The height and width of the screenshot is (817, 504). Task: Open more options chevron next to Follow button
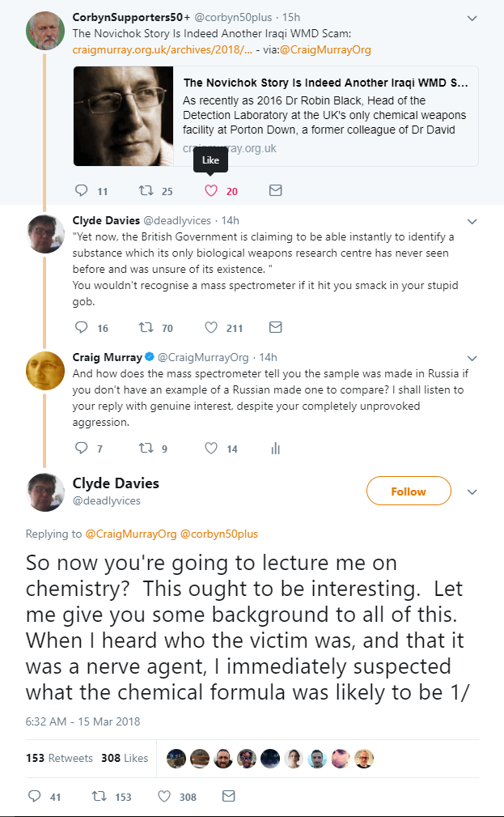pyautogui.click(x=472, y=491)
